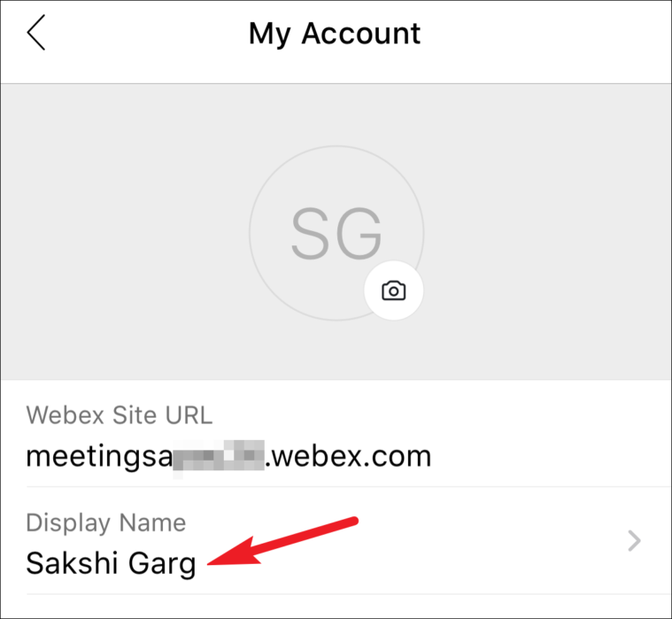This screenshot has height=619, width=672.
Task: Tap the camera icon to change photo
Action: (x=393, y=290)
